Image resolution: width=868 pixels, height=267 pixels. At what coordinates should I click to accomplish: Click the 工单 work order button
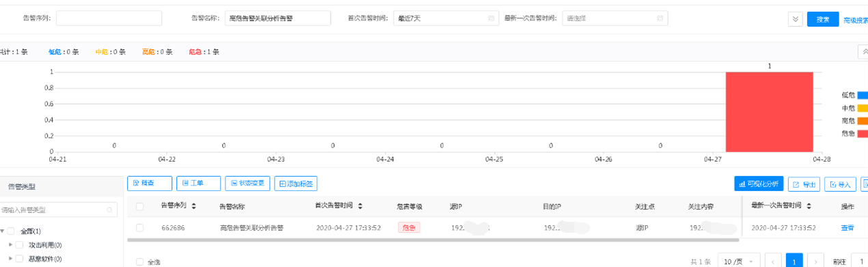tap(198, 183)
